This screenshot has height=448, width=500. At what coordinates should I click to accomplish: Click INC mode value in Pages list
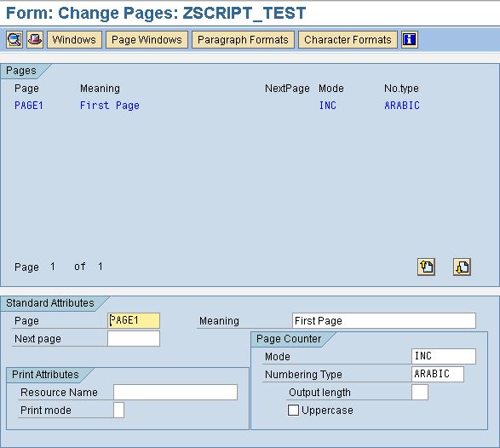point(328,106)
